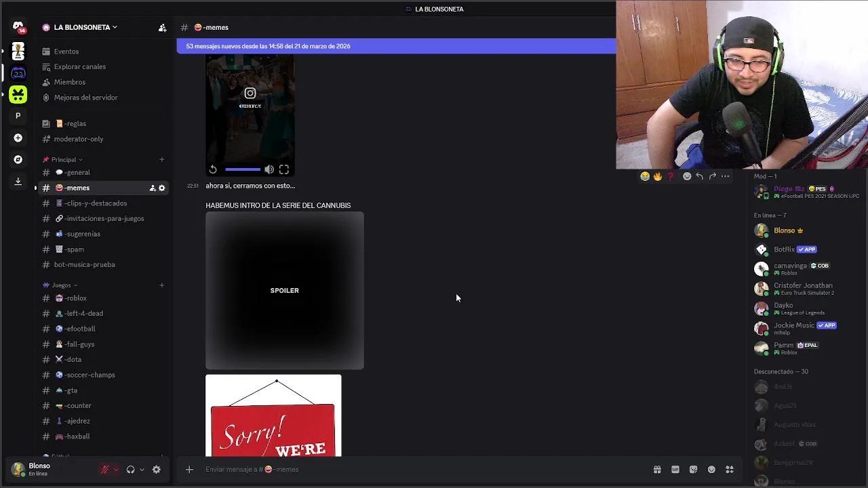Click create invite icon on memes channel
The height and width of the screenshot is (488, 868).
[153, 188]
